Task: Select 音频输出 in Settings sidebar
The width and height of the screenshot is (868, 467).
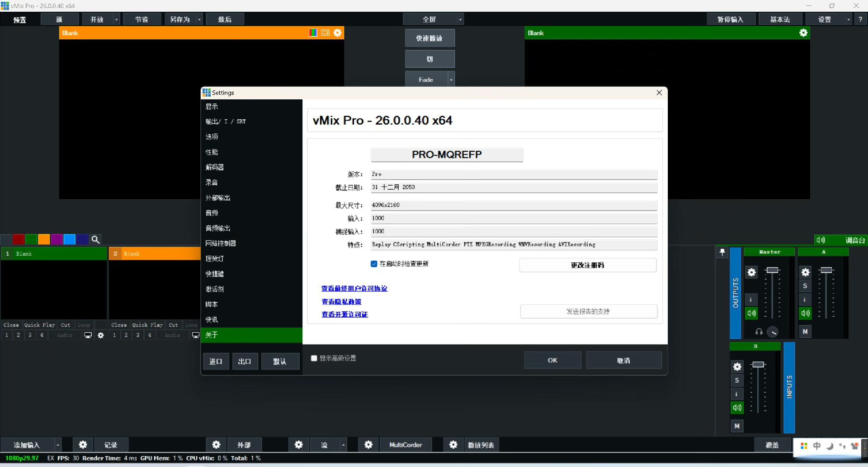Action: [x=251, y=228]
